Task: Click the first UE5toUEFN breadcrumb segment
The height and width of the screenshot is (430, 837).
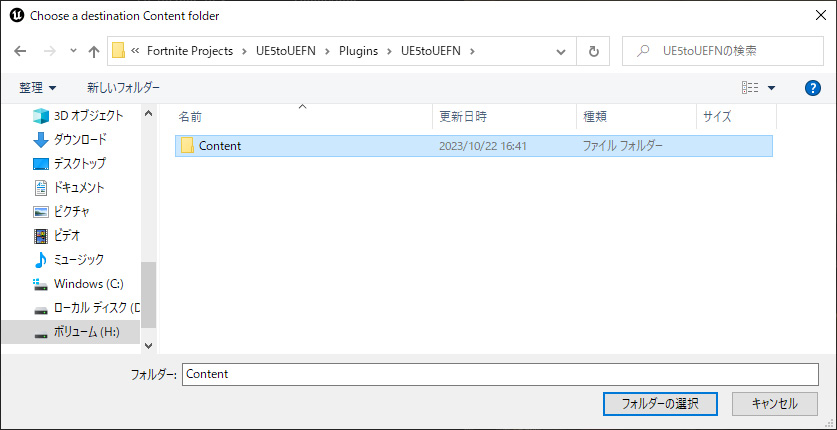Action: point(286,51)
